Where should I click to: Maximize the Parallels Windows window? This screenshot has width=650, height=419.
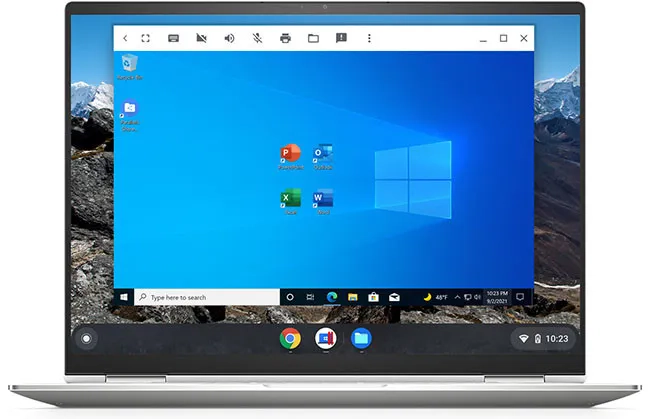[x=503, y=38]
